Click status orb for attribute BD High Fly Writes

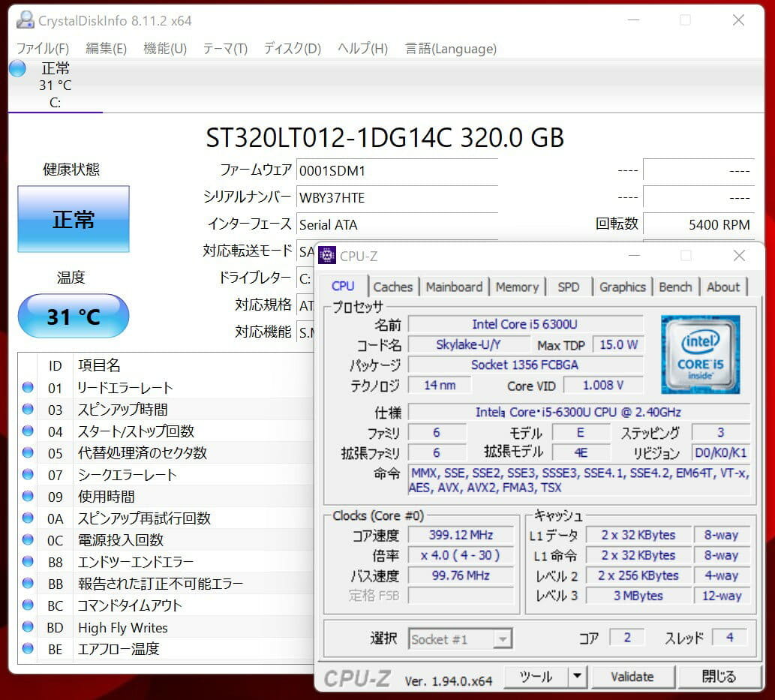(28, 626)
